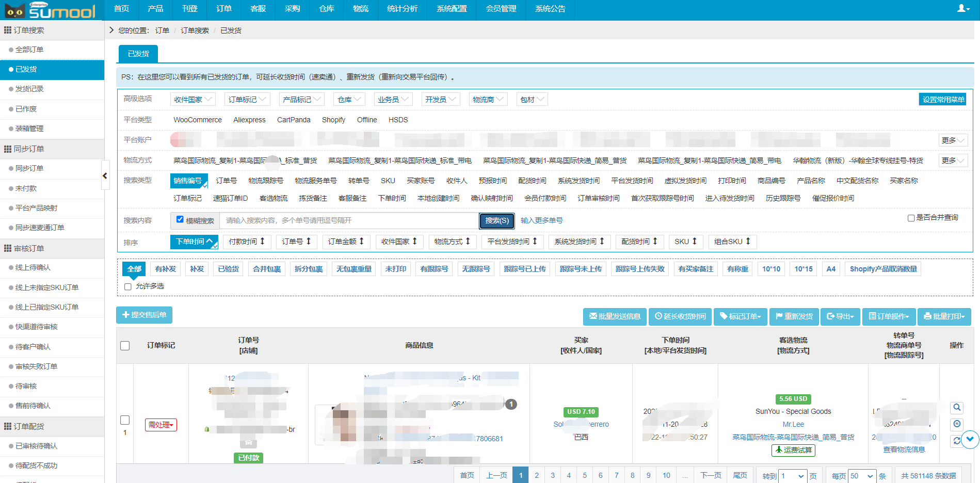The image size is (980, 483).
Task: Click the 提交售后单 plus icon button
Action: point(144,315)
